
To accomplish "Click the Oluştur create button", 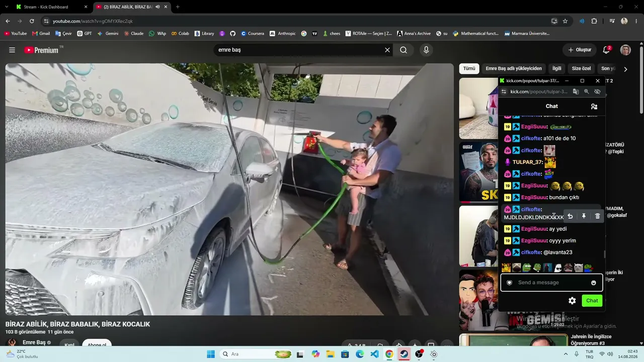I will 580,50.
